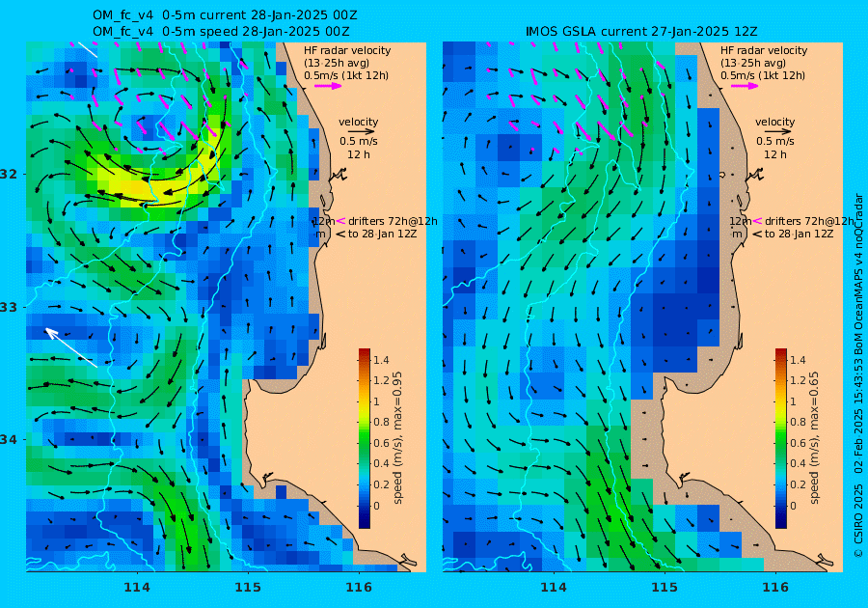Click 'drifters 72h@12h' text in right map

(809, 221)
